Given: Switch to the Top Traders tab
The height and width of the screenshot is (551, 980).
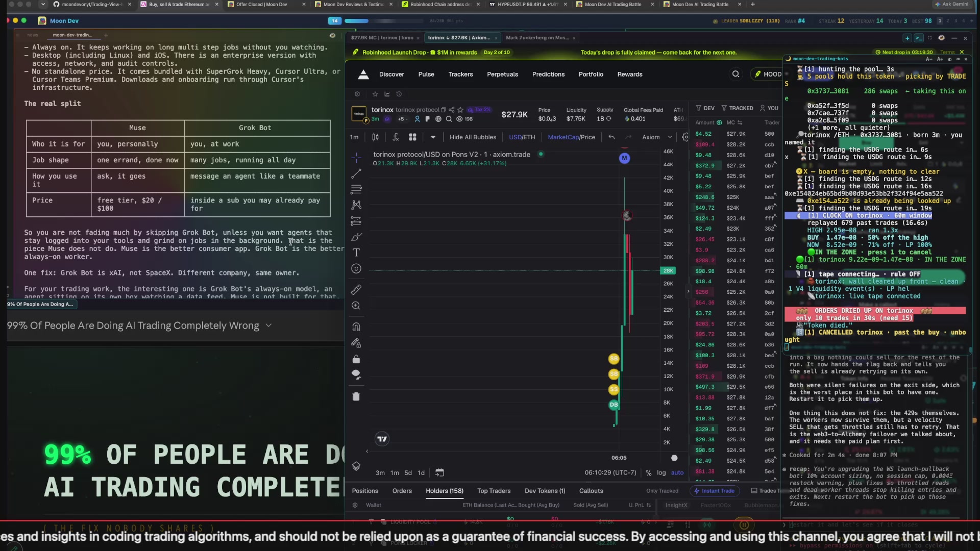Looking at the screenshot, I should coord(494,491).
